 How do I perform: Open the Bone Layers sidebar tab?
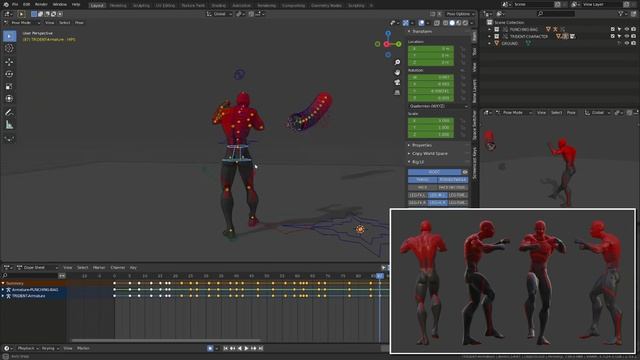click(474, 91)
